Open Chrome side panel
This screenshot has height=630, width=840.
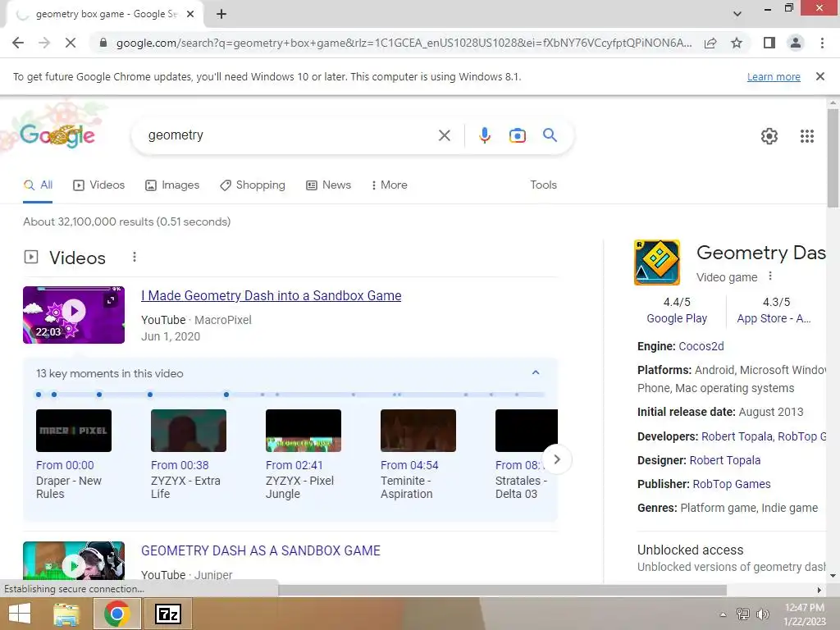tap(769, 43)
